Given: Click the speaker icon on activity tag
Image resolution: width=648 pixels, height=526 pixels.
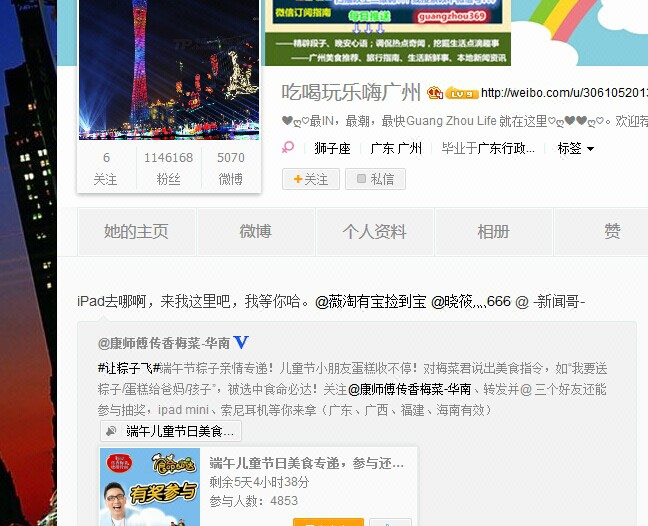Looking at the screenshot, I should (111, 431).
